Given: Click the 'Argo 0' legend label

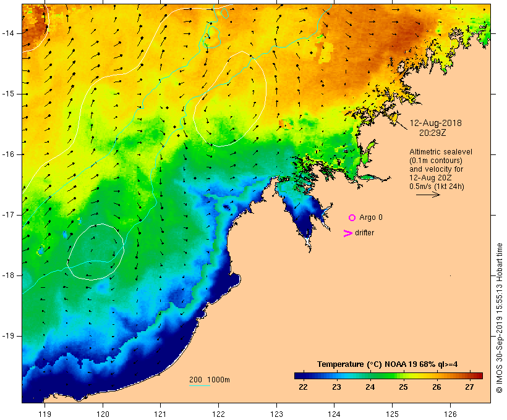Looking at the screenshot, I should (371, 217).
